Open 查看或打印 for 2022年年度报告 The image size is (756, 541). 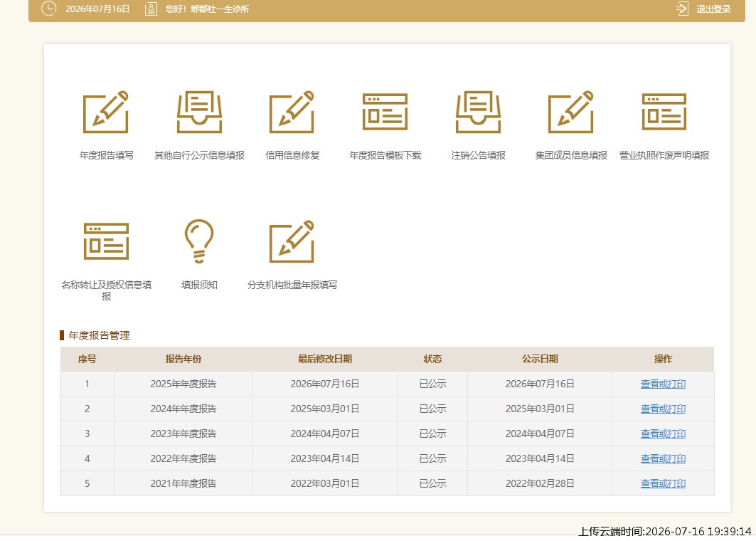click(663, 458)
